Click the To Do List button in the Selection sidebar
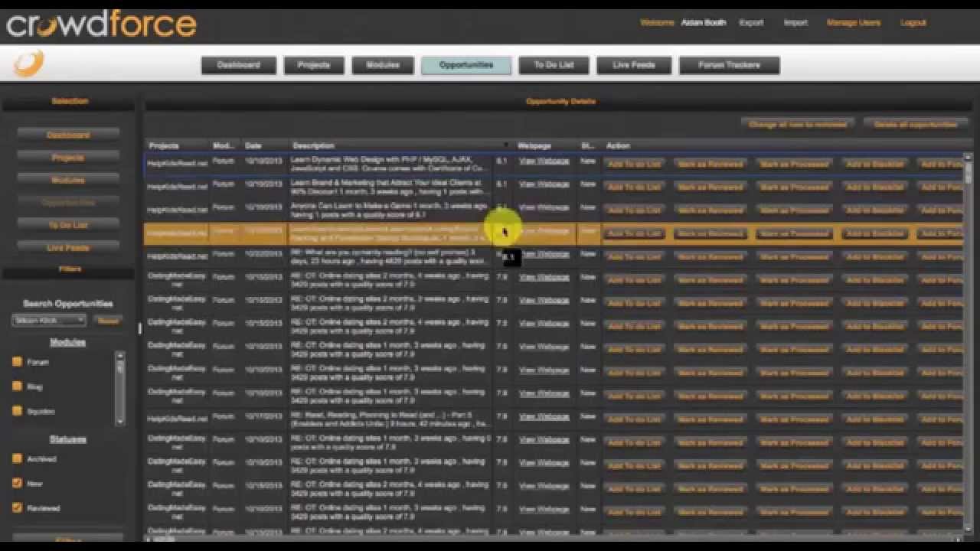This screenshot has height=551, width=980. click(68, 226)
